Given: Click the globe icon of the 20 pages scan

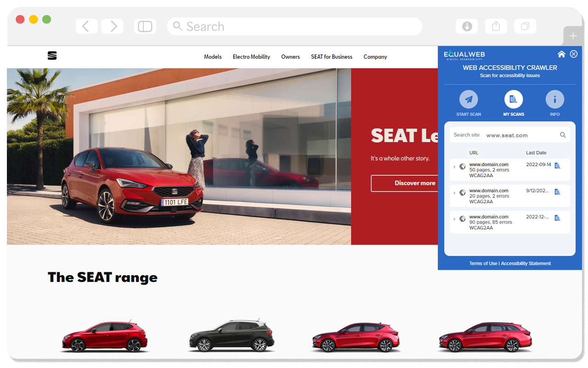Looking at the screenshot, I should (463, 193).
